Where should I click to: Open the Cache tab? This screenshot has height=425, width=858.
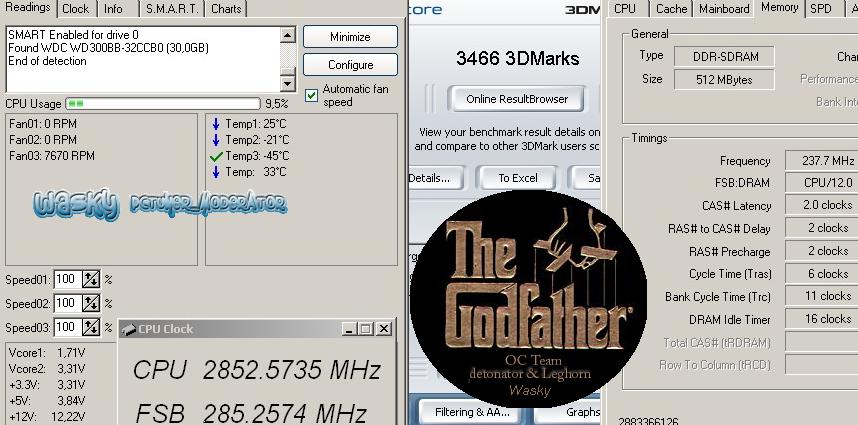[x=671, y=9]
